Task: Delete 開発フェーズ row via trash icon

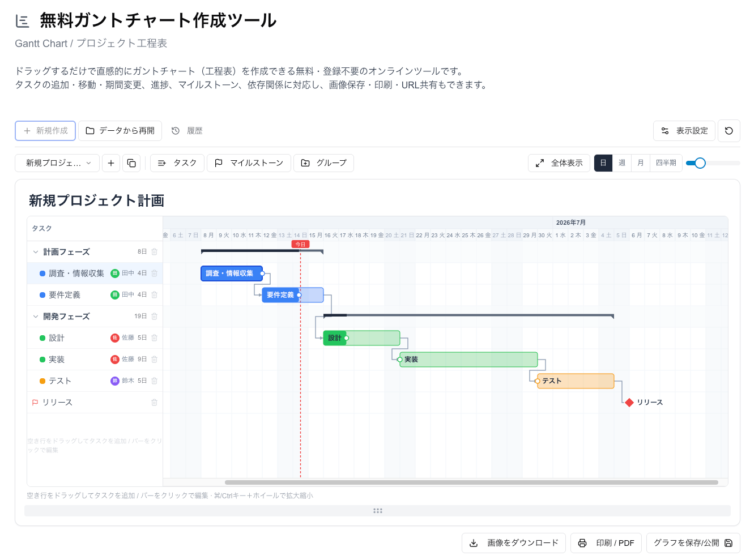Action: click(154, 317)
